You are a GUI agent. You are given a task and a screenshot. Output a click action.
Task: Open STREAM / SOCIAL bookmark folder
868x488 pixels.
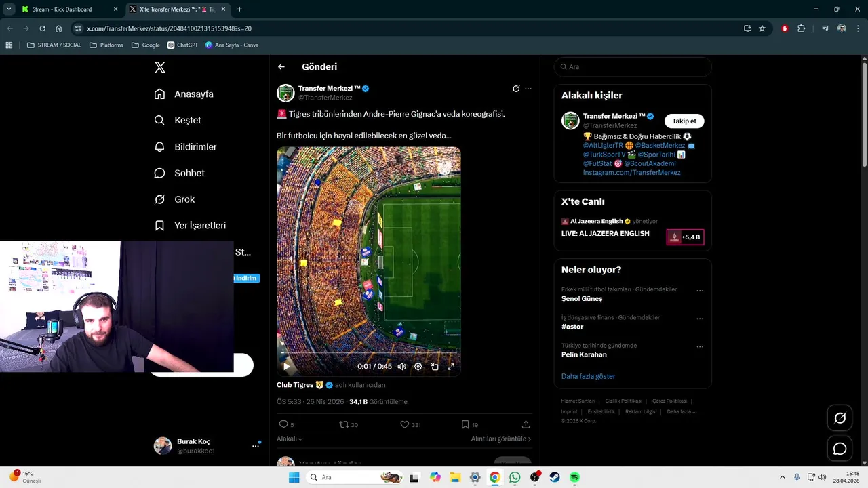click(54, 45)
